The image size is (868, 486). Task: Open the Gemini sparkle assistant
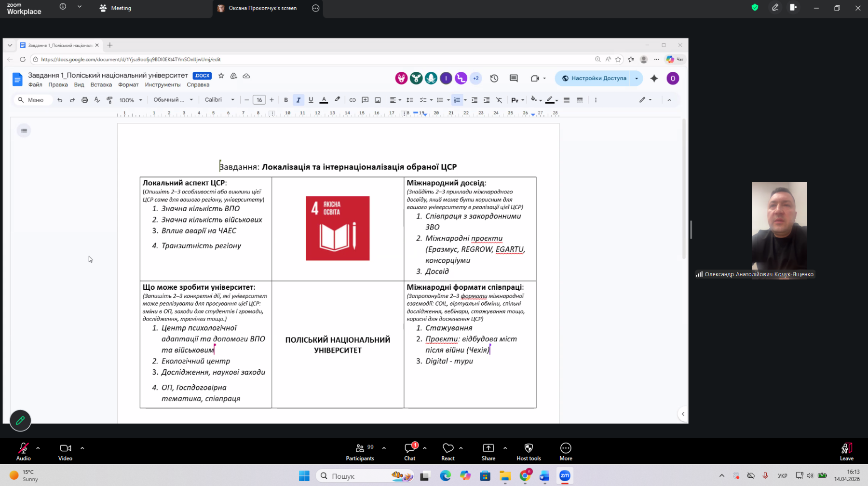coord(654,78)
